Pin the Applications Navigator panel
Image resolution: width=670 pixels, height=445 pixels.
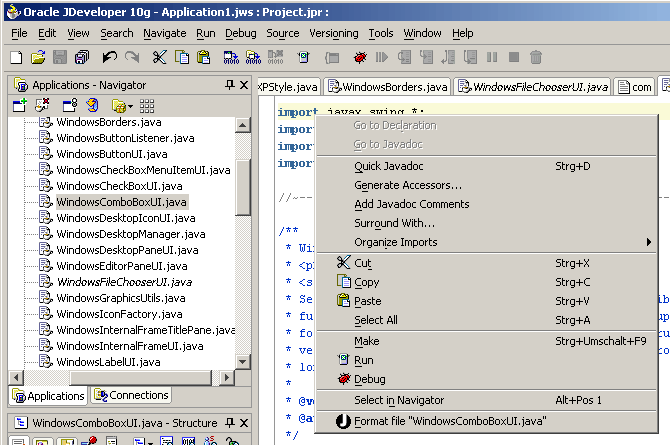(x=229, y=85)
